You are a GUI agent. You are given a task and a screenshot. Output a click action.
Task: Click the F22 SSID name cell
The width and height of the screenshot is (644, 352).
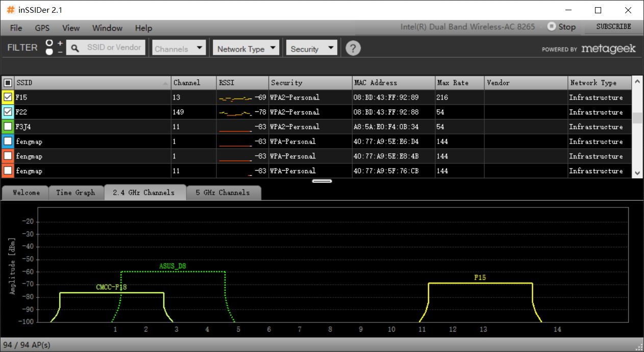click(93, 112)
